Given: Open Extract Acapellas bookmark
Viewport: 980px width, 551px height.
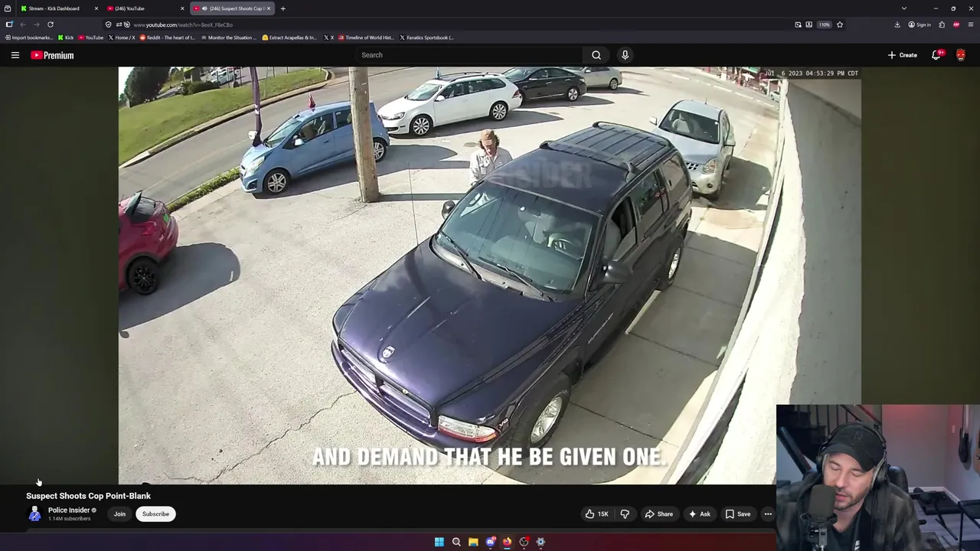Looking at the screenshot, I should point(289,37).
